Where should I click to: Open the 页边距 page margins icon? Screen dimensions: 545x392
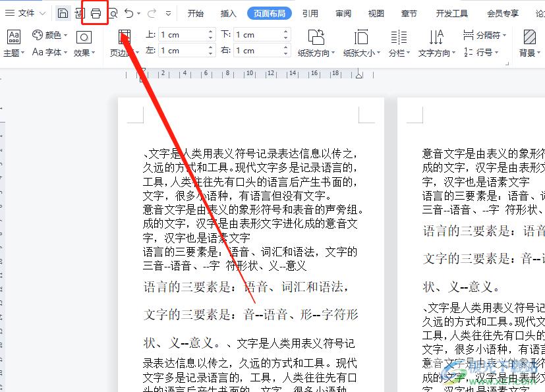coord(125,36)
